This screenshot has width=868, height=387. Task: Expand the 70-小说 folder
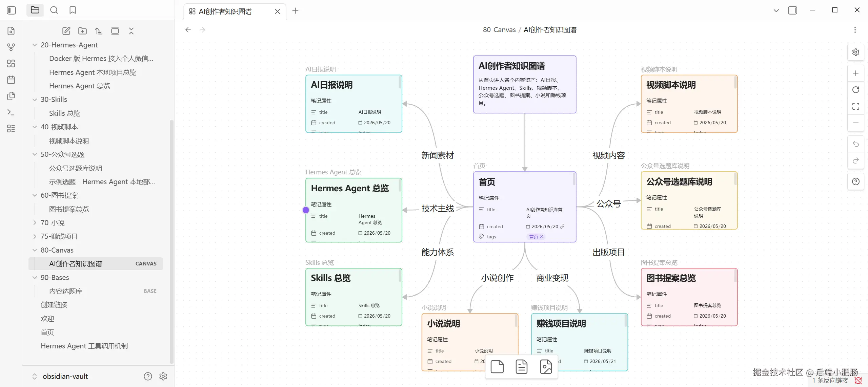(x=35, y=223)
